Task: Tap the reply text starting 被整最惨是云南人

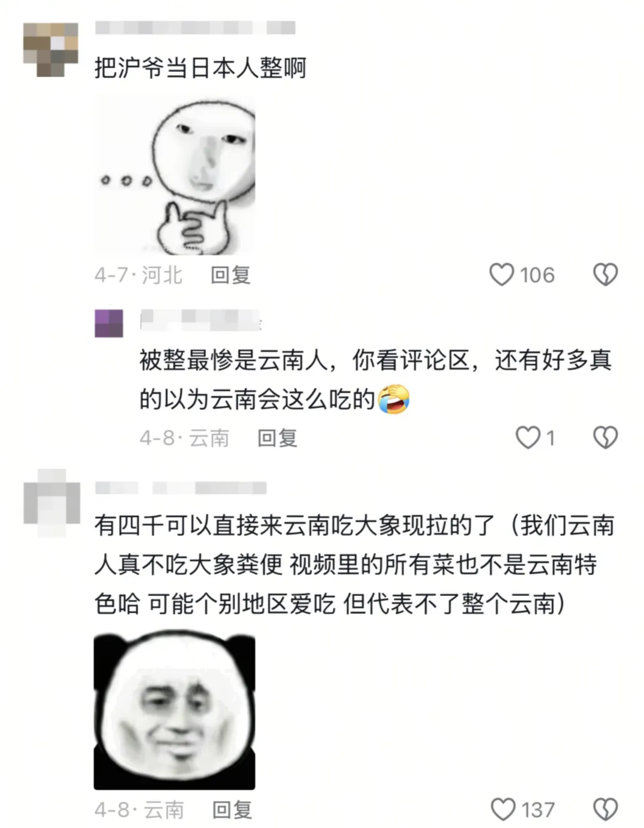Action: (x=376, y=380)
